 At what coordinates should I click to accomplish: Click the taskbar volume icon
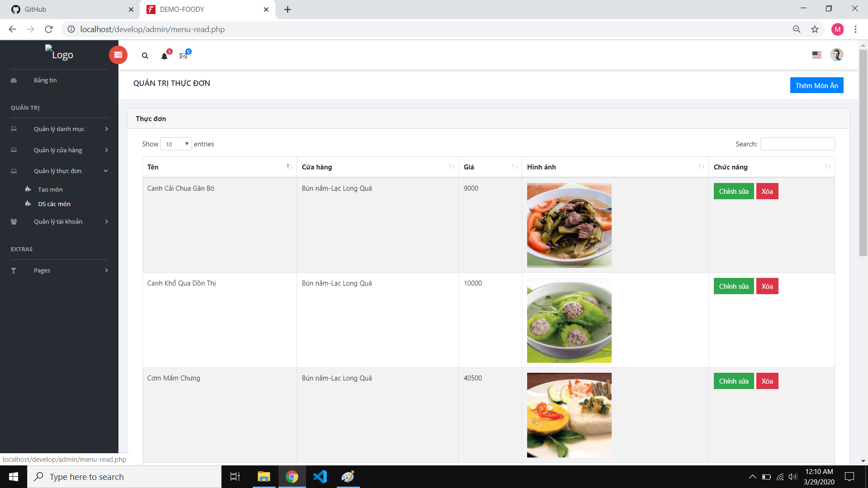793,477
